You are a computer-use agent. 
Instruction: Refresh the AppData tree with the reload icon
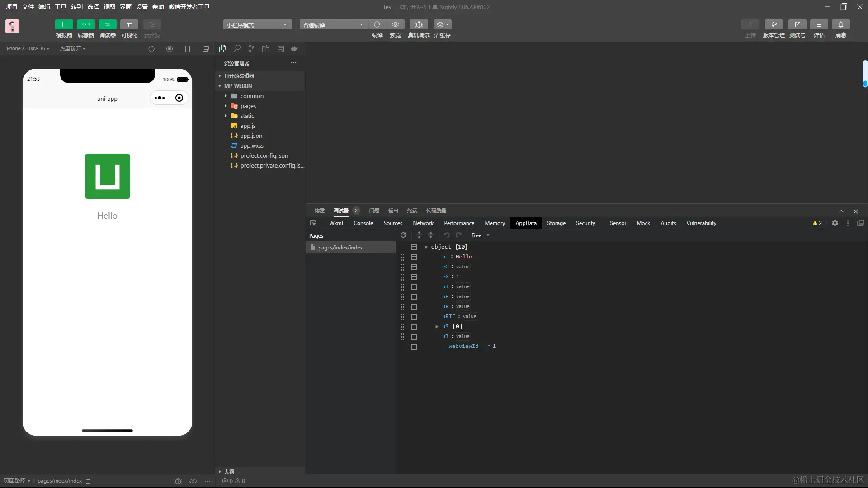[403, 235]
